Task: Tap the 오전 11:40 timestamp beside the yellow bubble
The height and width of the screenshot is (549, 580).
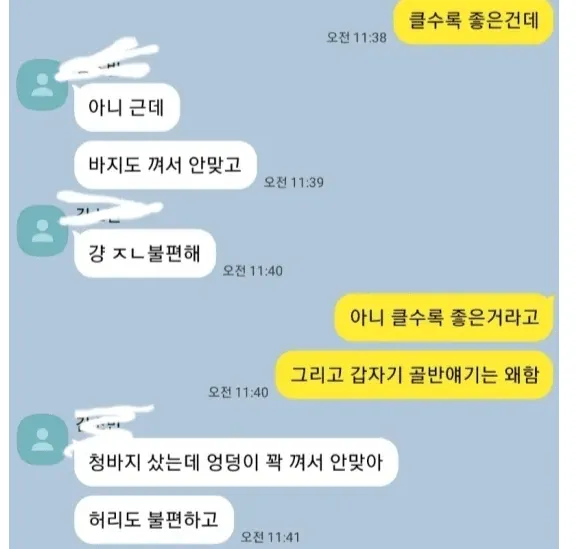Action: point(239,392)
